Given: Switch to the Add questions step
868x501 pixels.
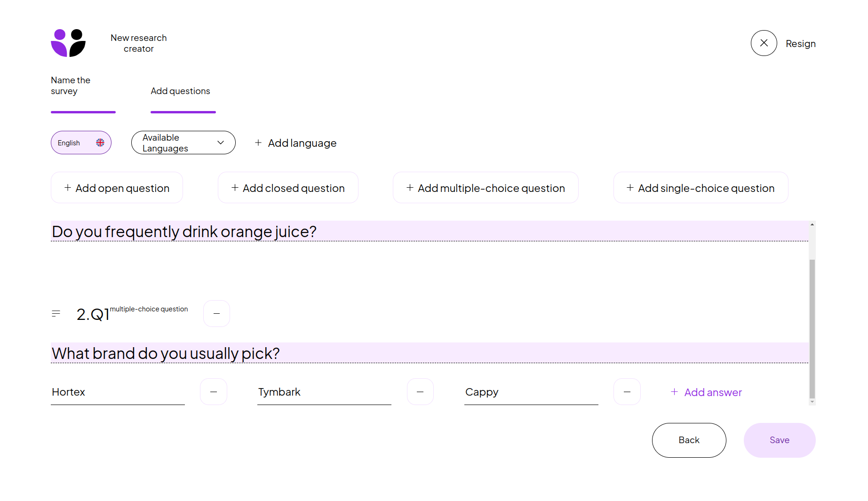Looking at the screenshot, I should (x=180, y=91).
